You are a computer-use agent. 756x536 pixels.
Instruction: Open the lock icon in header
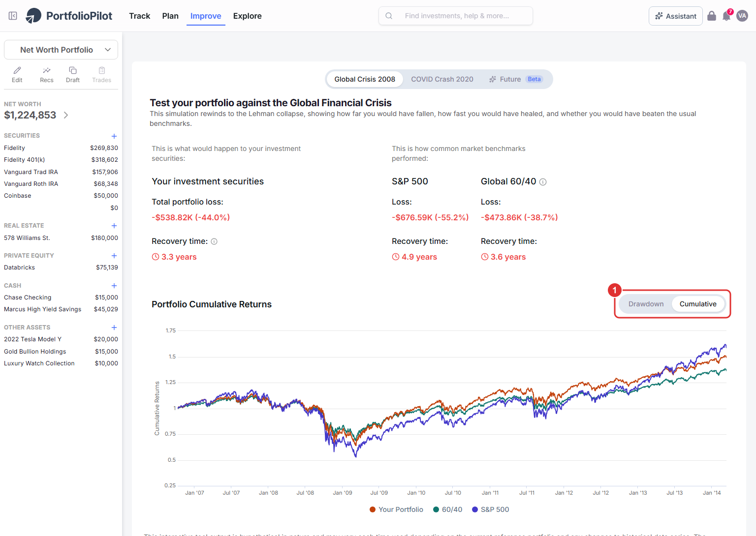coord(712,16)
